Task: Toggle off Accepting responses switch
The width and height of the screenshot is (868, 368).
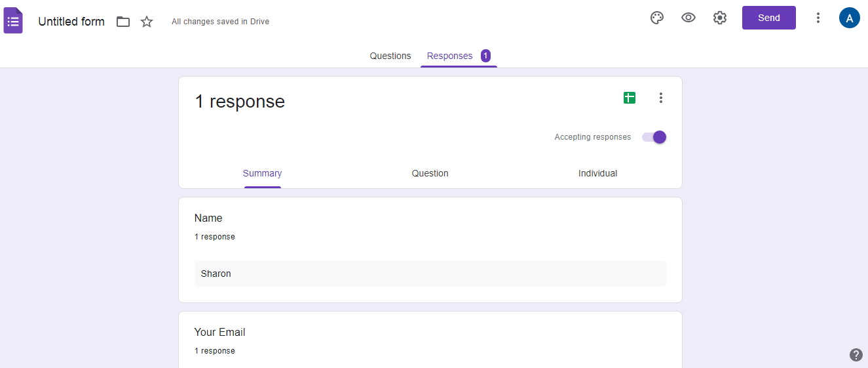Action: pyautogui.click(x=654, y=137)
